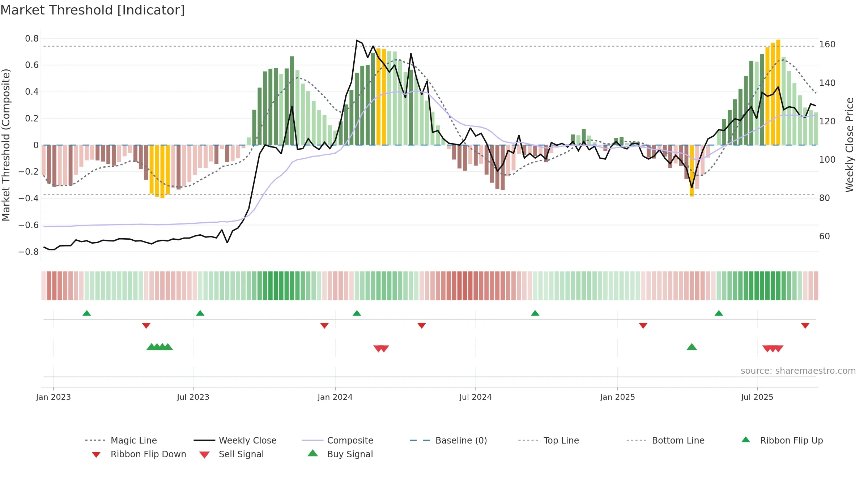Click the 'Weekly Close Price' axis title
The width and height of the screenshot is (868, 488).
coord(850,145)
